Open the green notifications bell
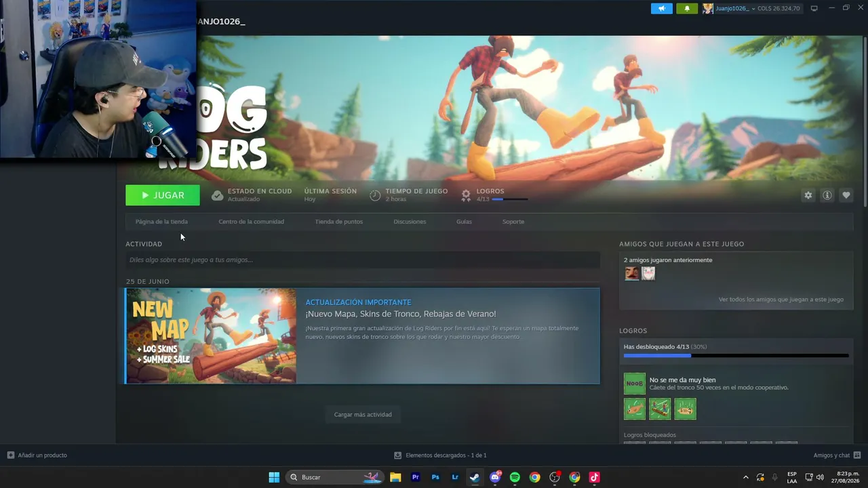The height and width of the screenshot is (488, 868). (687, 8)
